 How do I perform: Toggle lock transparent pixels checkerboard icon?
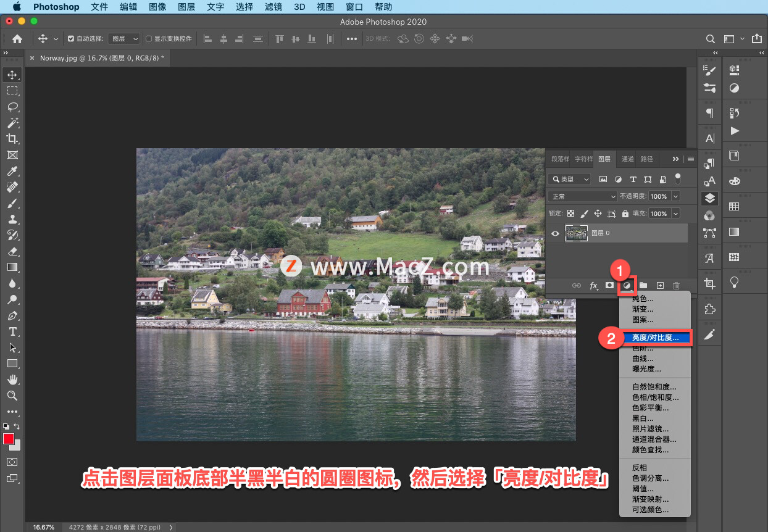[570, 214]
